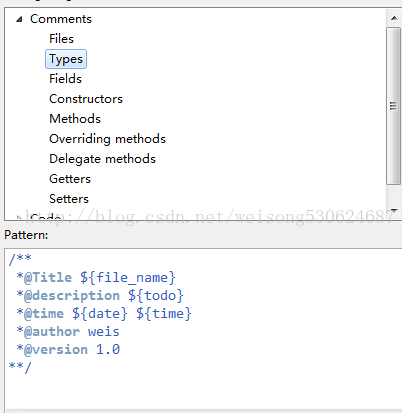
Task: Click the tree scrollbar down arrow
Action: [x=394, y=211]
